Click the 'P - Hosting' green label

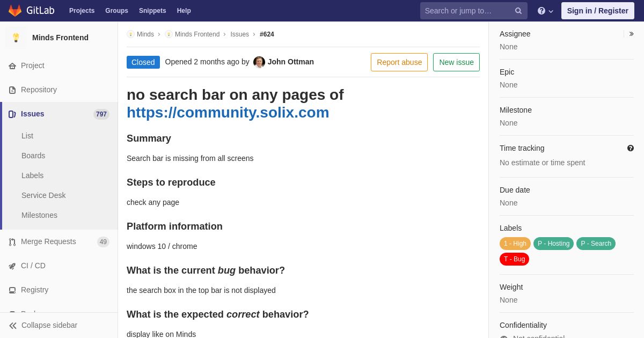coord(553,244)
